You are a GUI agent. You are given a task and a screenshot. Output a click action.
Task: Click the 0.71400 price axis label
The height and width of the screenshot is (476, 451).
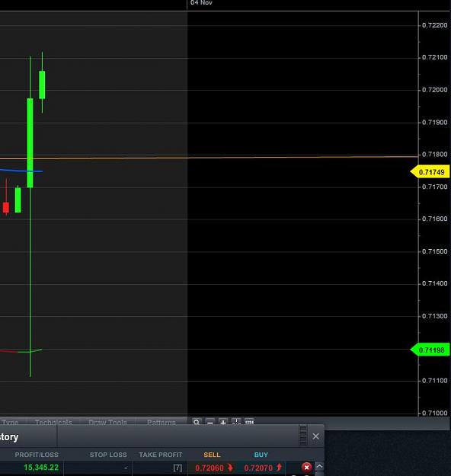pos(434,283)
